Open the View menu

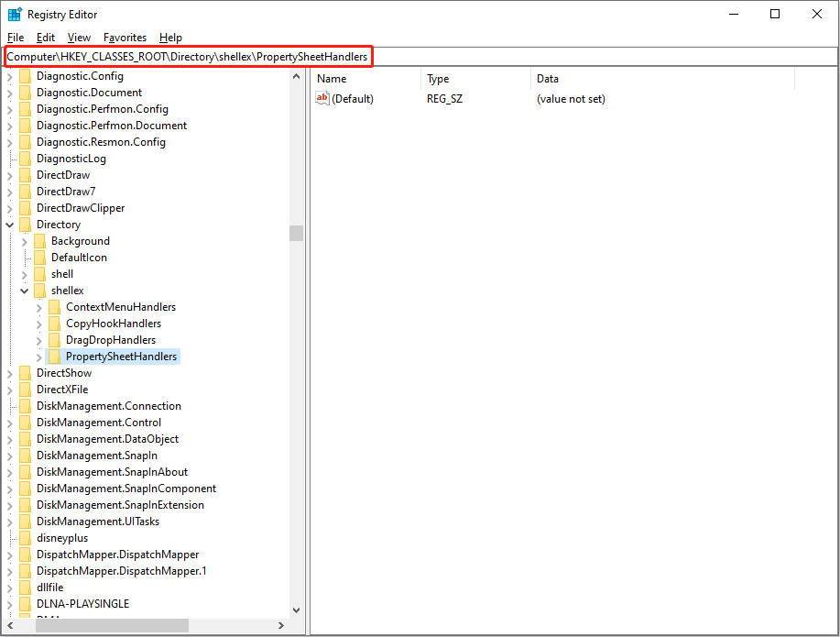(79, 38)
